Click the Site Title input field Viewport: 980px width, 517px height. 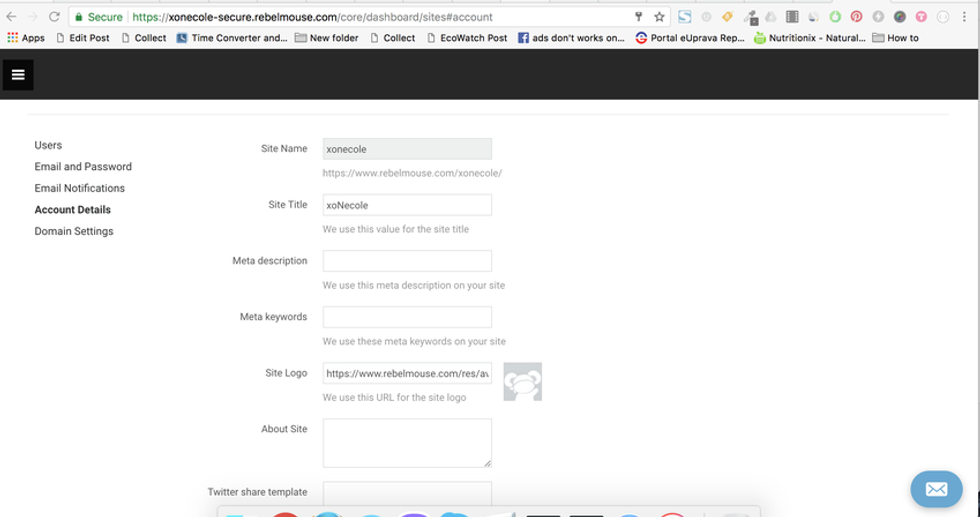407,205
